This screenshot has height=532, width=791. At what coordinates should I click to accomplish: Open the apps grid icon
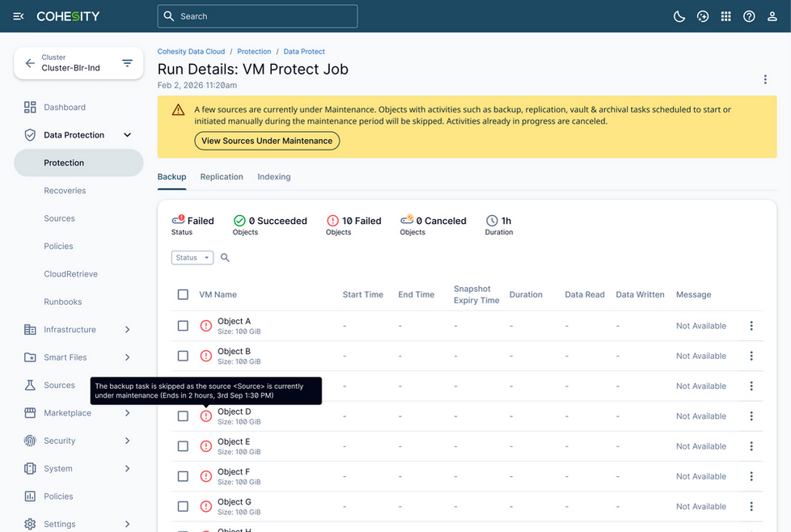click(x=726, y=16)
